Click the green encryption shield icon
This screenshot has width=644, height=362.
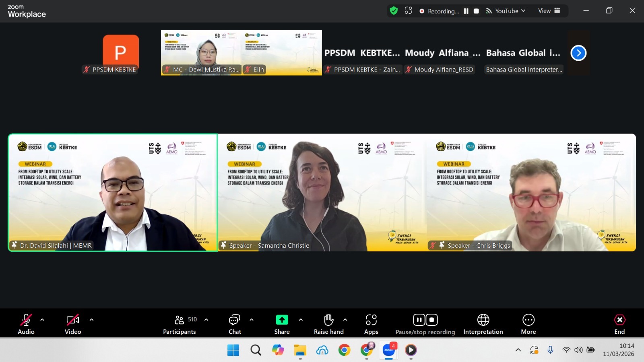[x=394, y=11]
